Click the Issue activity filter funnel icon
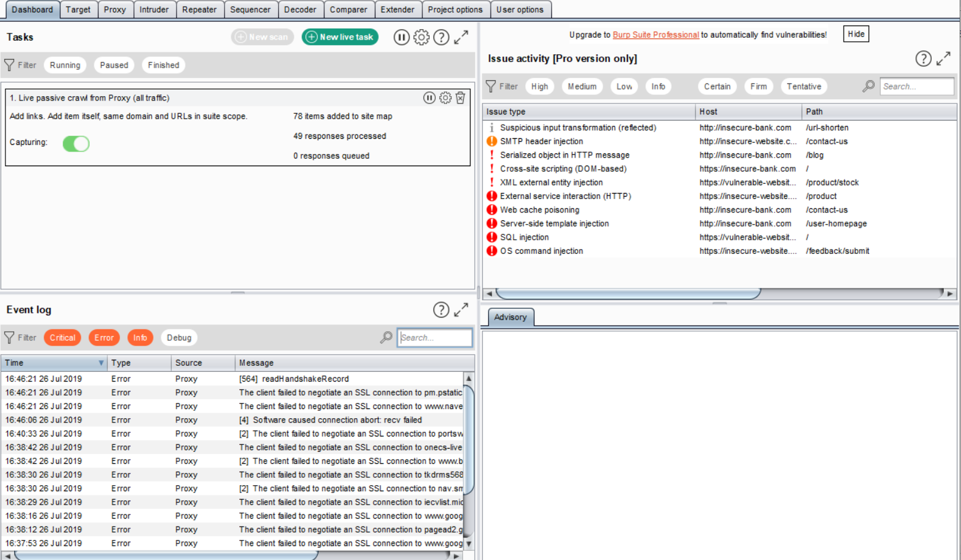Viewport: 961px width, 560px height. pyautogui.click(x=491, y=86)
